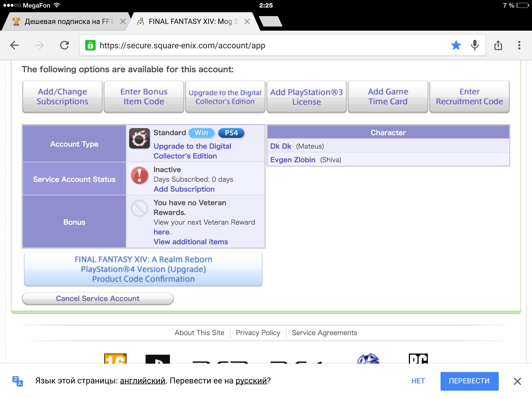
Task: Open character Evgen Zlobin link
Action: (x=293, y=160)
